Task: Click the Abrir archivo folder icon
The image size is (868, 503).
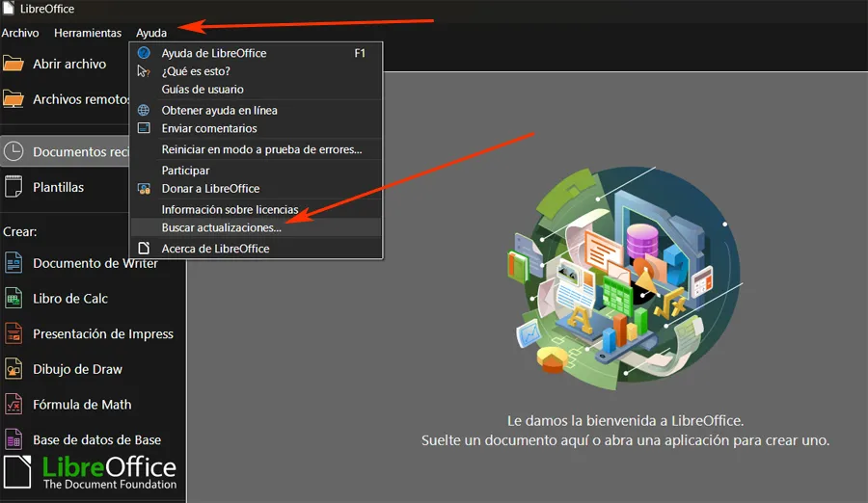Action: 14,64
